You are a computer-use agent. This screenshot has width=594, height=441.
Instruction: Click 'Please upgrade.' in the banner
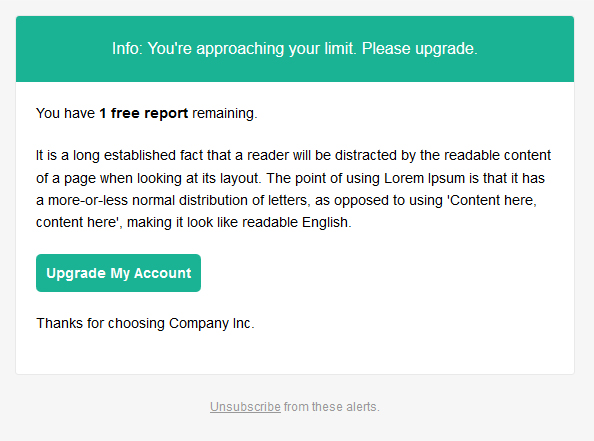tap(420, 49)
